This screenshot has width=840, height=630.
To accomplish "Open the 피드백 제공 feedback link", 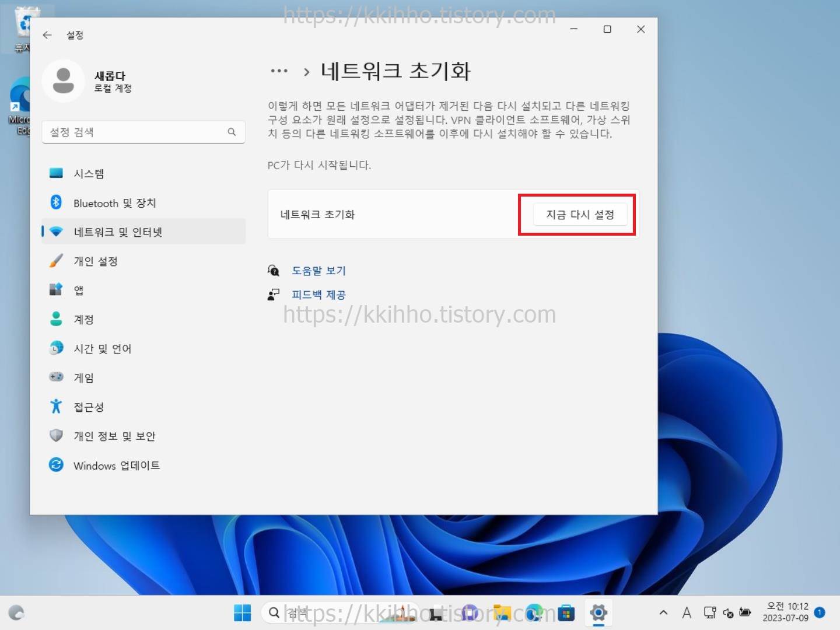I will pyautogui.click(x=318, y=295).
